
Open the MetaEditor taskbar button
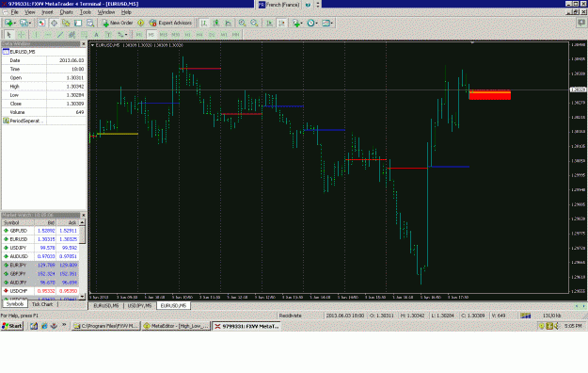pyautogui.click(x=176, y=326)
